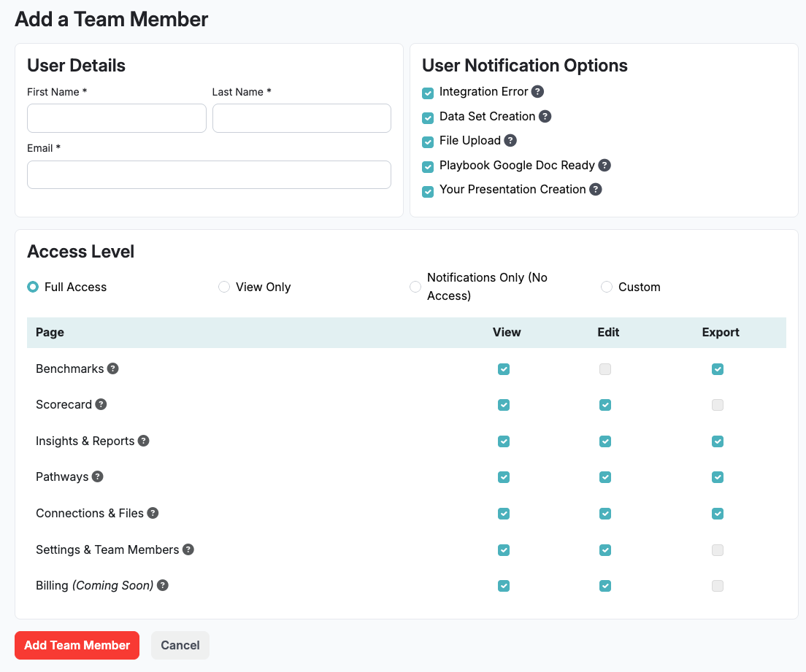Focus the Email input field
The height and width of the screenshot is (672, 806).
tap(209, 175)
